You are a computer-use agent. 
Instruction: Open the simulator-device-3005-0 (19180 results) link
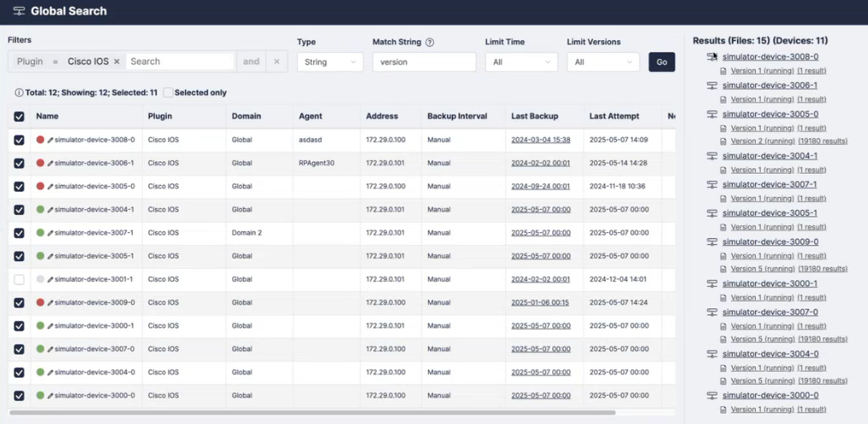tap(823, 141)
